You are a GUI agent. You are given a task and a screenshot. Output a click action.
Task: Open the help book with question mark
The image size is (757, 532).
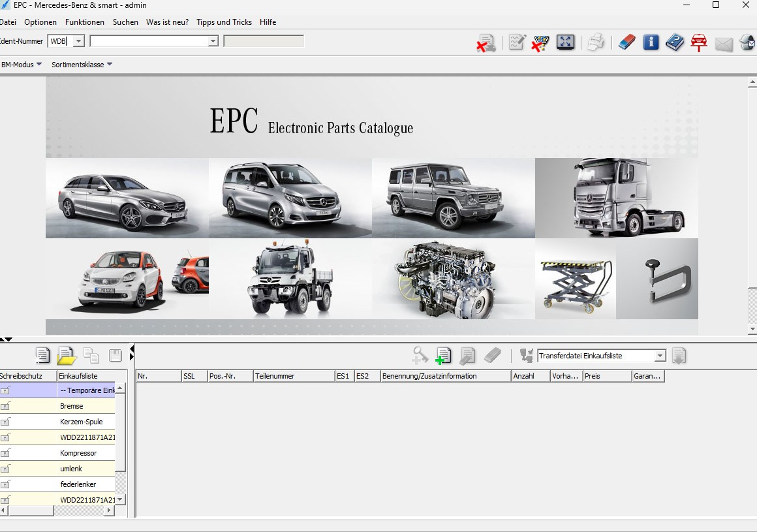tap(675, 42)
